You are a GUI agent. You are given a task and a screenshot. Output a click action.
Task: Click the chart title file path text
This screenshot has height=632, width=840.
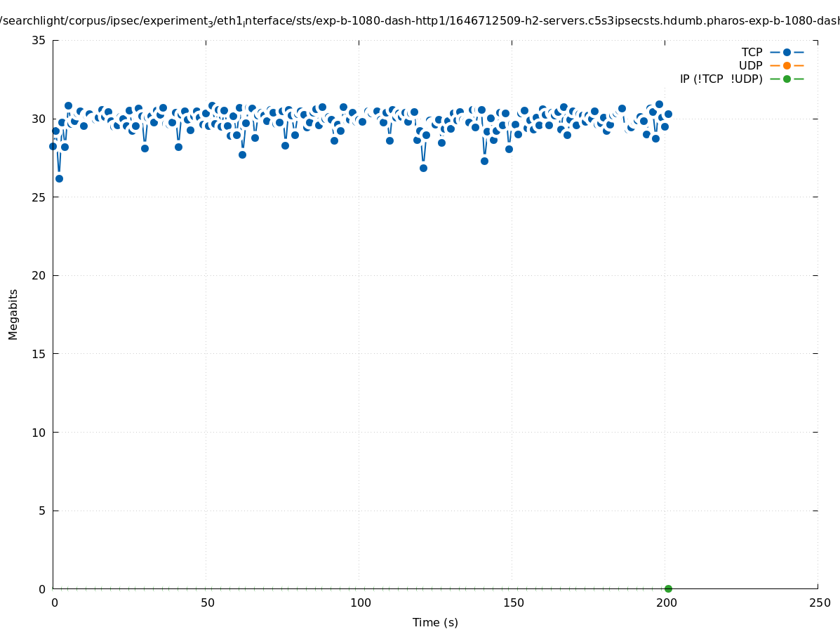[x=420, y=21]
